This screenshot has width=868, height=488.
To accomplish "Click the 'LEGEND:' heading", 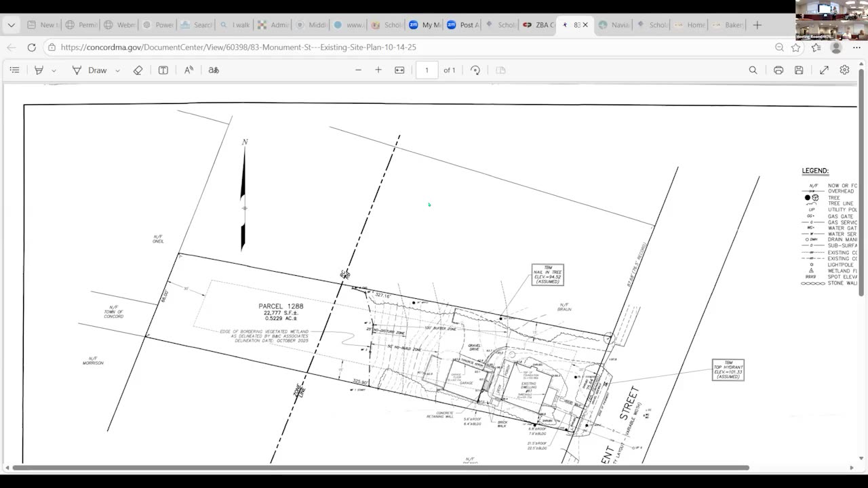I will [815, 171].
